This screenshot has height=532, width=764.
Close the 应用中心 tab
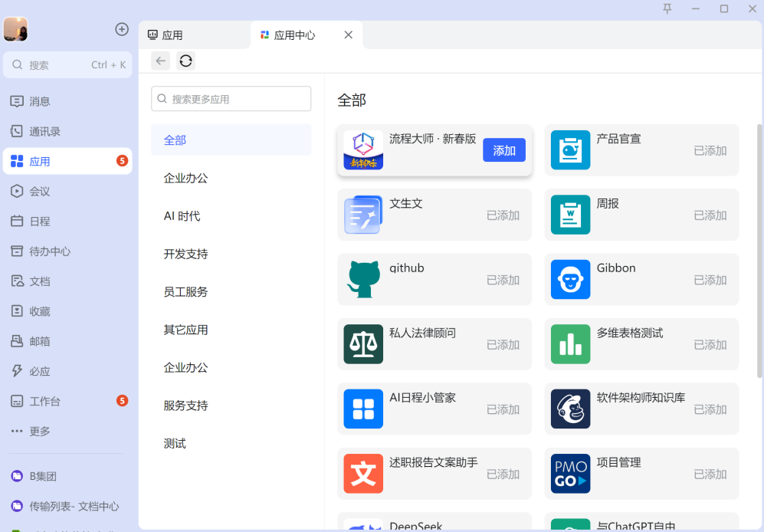tap(348, 34)
